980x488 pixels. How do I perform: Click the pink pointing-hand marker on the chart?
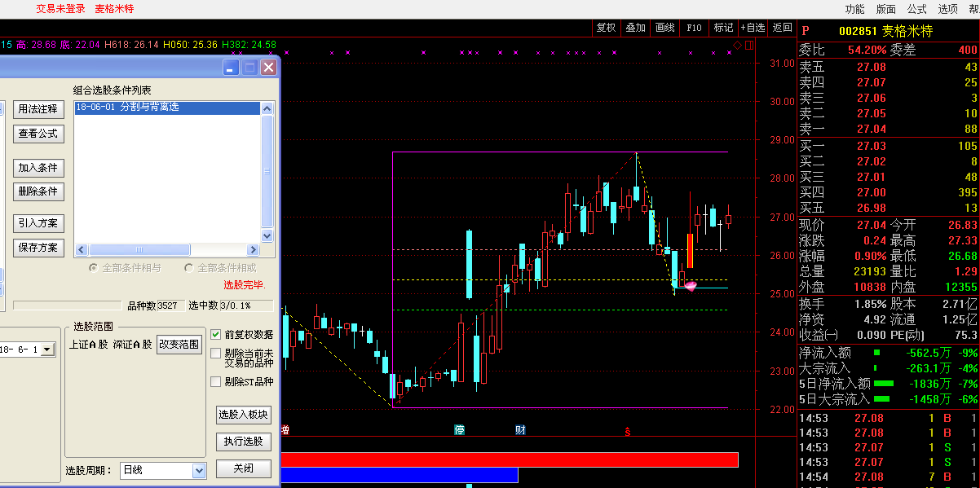(691, 286)
